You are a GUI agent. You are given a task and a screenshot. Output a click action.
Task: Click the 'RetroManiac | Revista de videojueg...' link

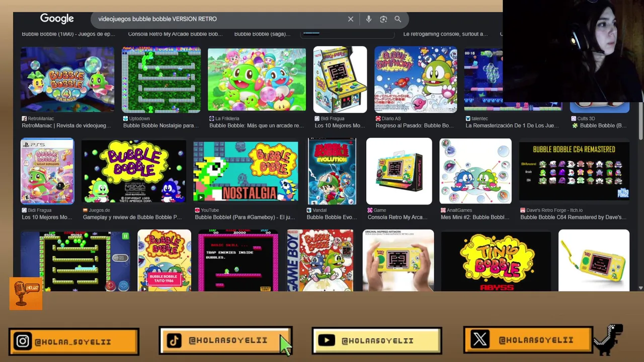(66, 126)
